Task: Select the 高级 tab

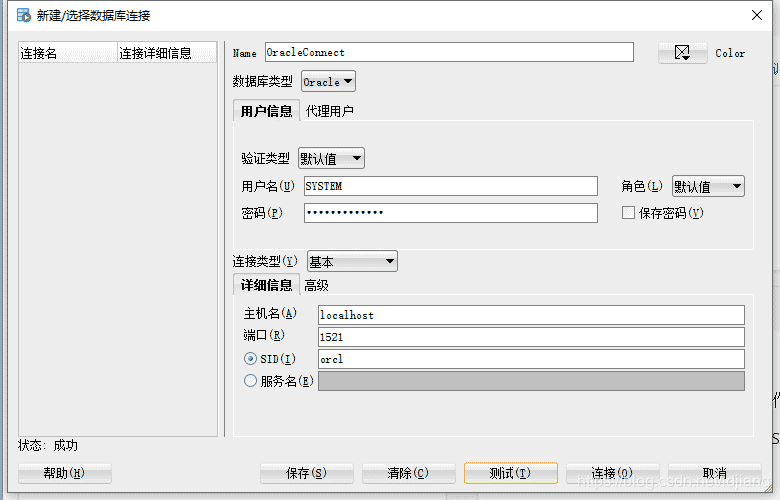Action: tap(316, 286)
